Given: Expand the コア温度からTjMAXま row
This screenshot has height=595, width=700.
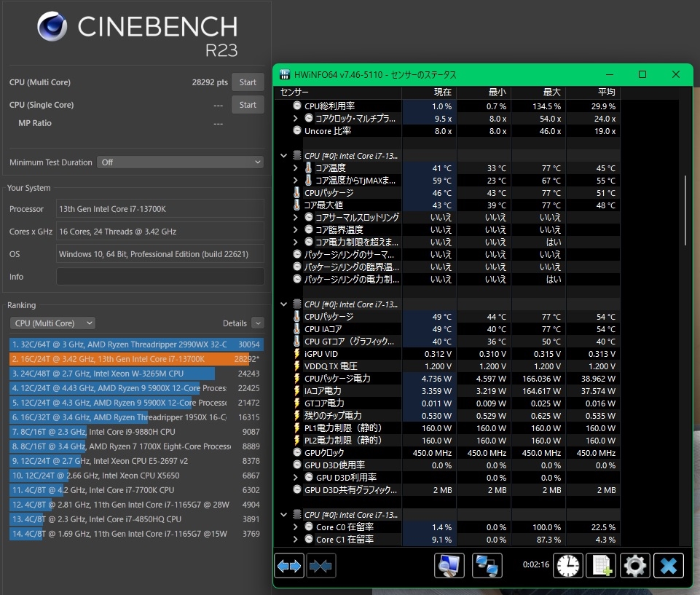Looking at the screenshot, I should pyautogui.click(x=295, y=181).
